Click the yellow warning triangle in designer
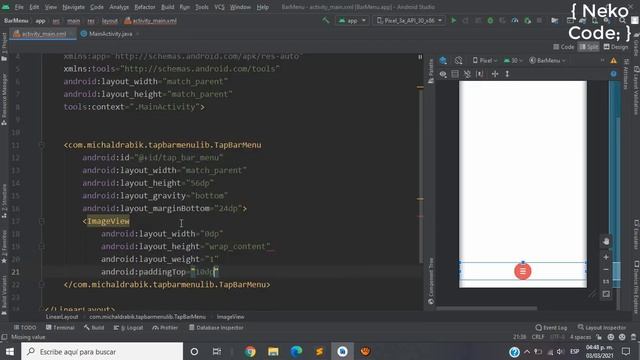640x360 pixels. 613,60
